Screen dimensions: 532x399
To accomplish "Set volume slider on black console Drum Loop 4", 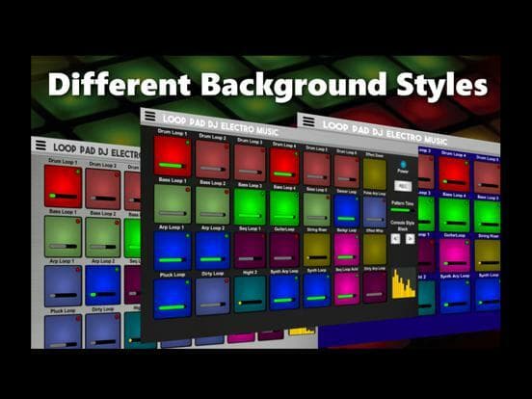I will click(x=284, y=174).
